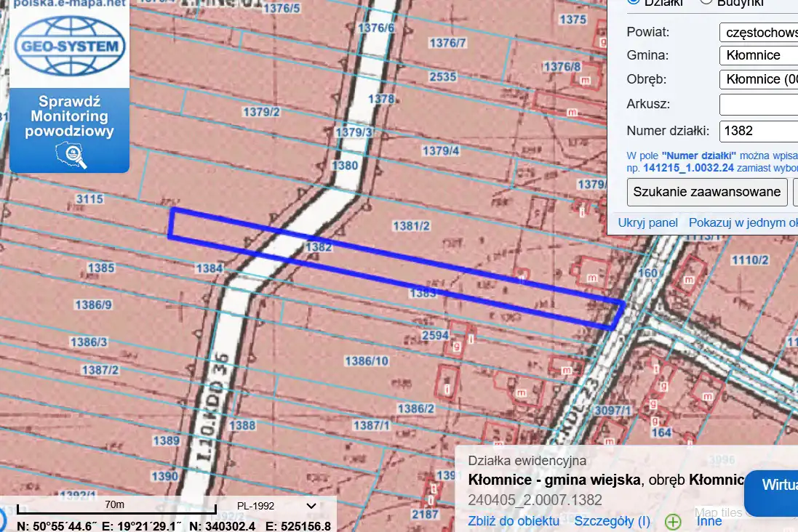Click the 'g' building marker near parcel 2594
Image resolution: width=798 pixels, height=532 pixels.
click(457, 347)
